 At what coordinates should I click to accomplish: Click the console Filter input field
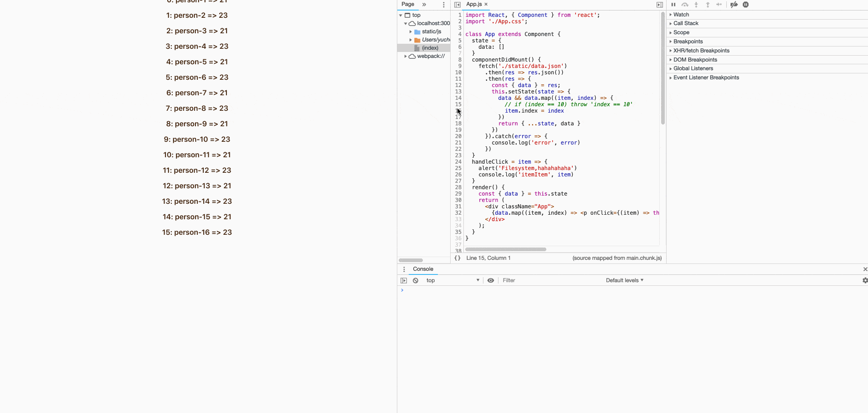point(551,280)
